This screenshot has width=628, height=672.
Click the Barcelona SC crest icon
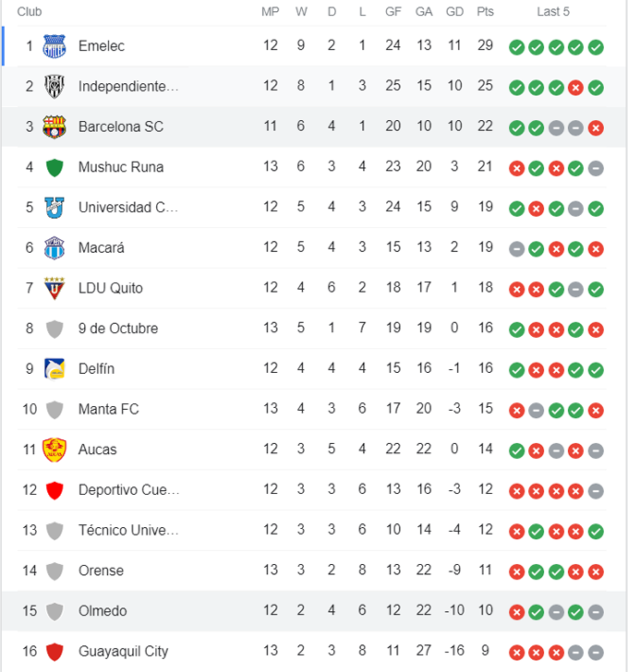click(54, 126)
